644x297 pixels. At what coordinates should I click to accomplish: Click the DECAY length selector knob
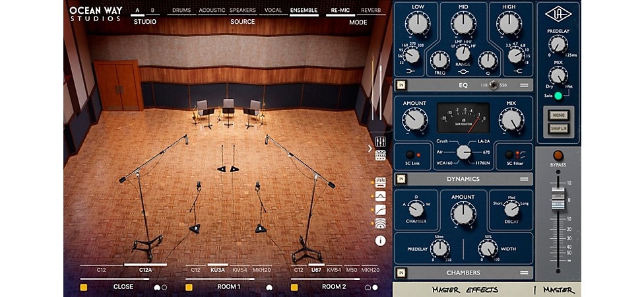(511, 209)
